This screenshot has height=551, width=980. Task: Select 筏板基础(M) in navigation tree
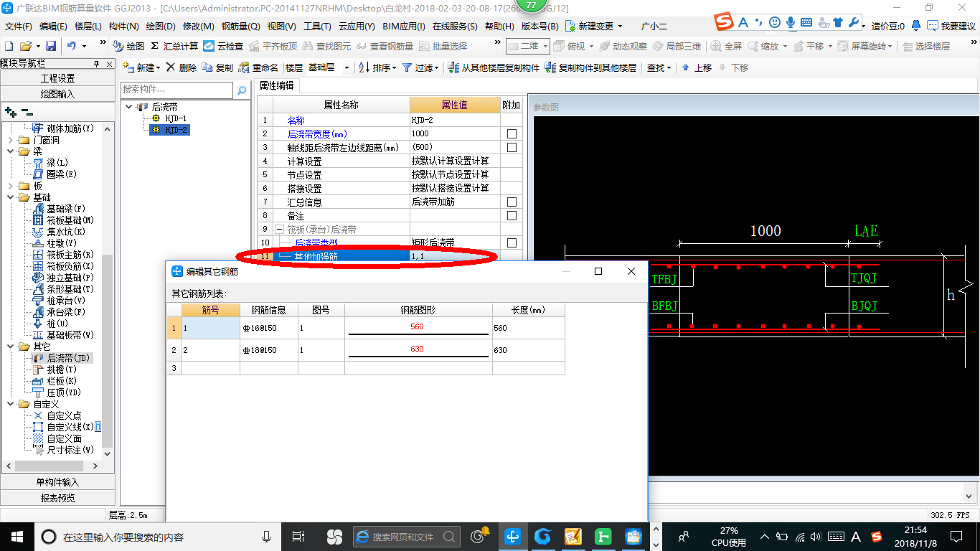pyautogui.click(x=63, y=220)
